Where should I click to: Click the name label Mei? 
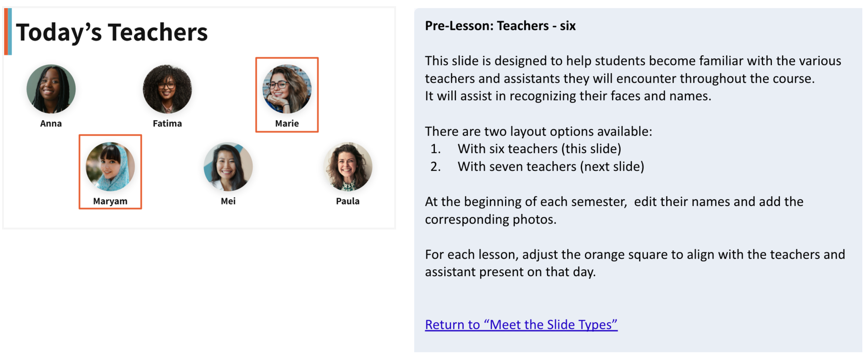[x=228, y=201]
